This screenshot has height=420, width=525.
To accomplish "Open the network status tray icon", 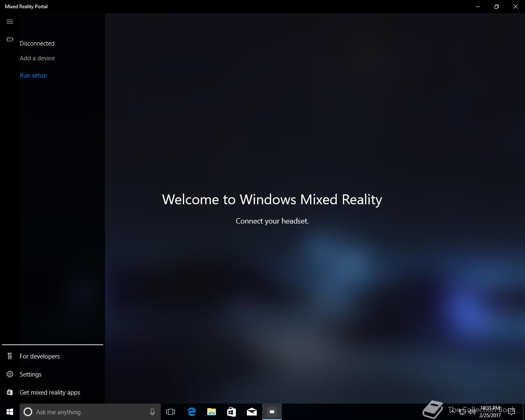I will tap(462, 412).
